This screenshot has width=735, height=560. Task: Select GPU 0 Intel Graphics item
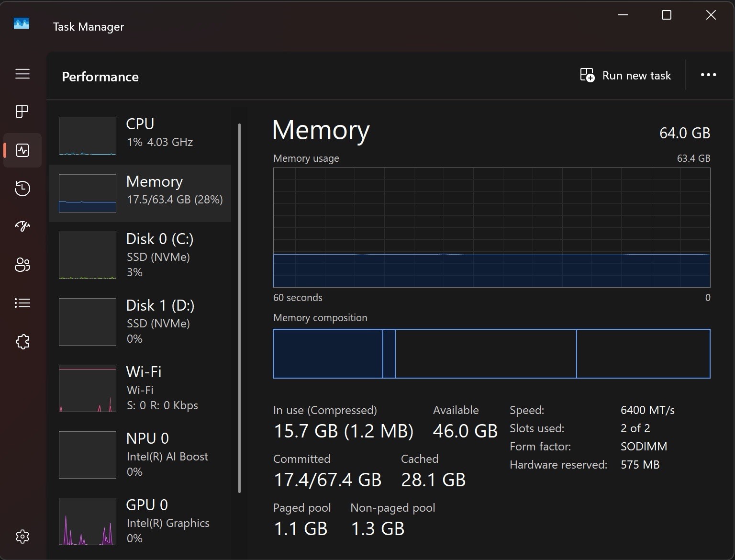(140, 521)
